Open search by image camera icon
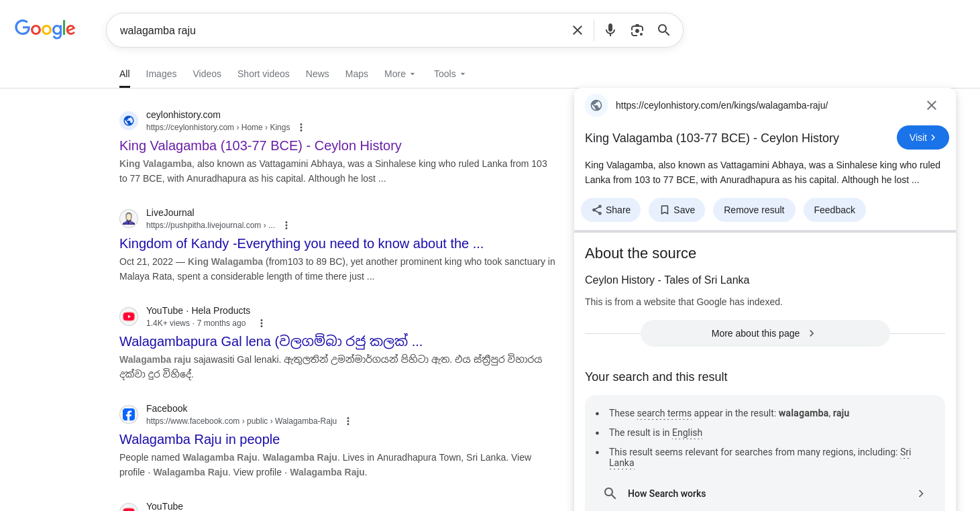This screenshot has height=511, width=980. click(637, 30)
